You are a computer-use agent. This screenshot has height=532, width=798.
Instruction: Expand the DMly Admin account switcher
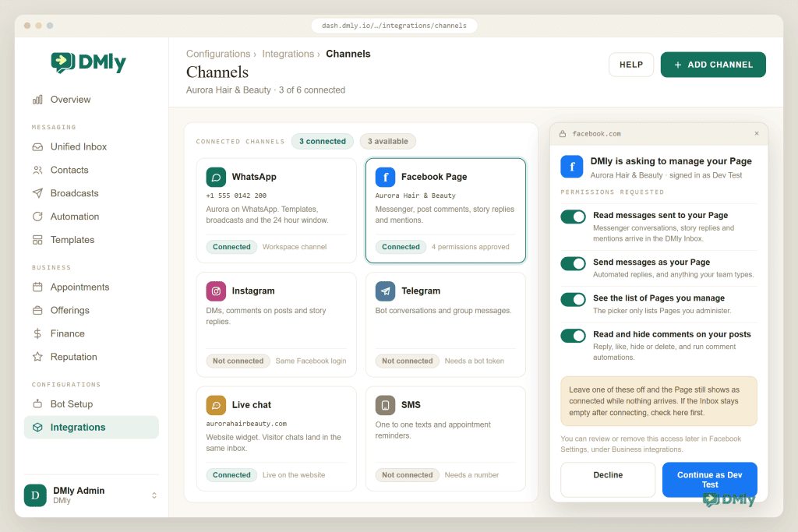click(154, 495)
